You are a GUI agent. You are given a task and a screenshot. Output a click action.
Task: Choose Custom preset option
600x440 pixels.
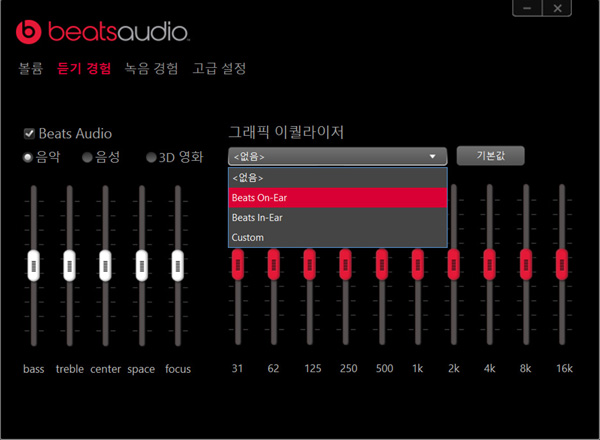point(338,238)
